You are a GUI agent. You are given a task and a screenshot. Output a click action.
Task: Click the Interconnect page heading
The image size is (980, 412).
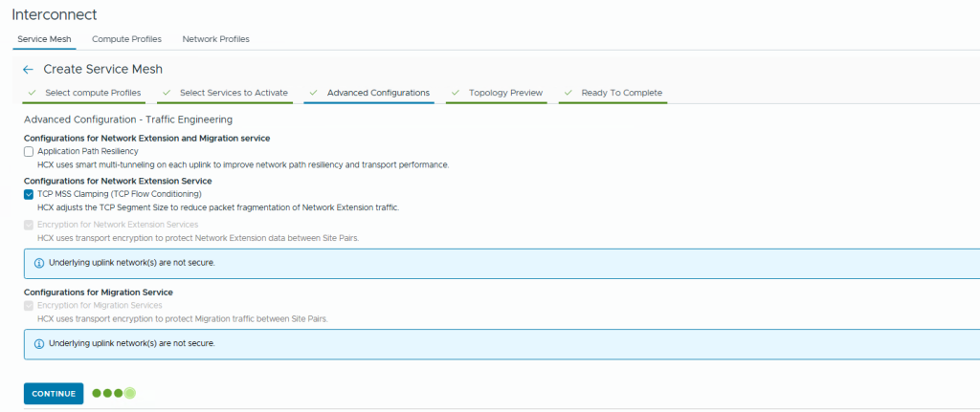click(55, 13)
